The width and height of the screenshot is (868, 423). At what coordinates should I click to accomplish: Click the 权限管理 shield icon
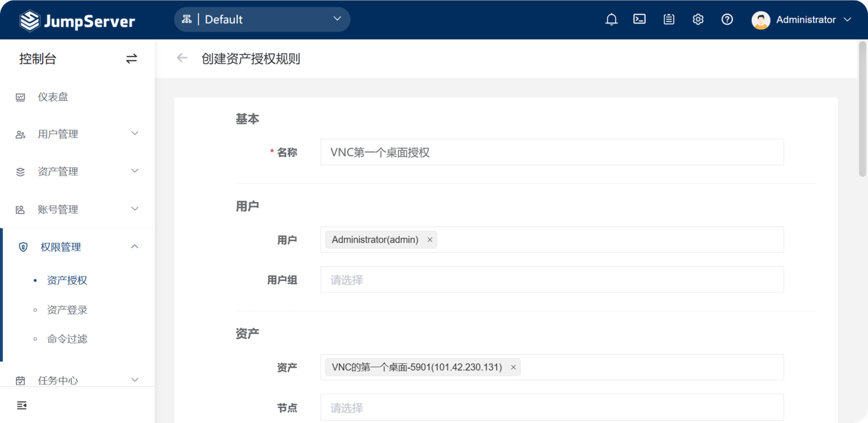(x=23, y=247)
